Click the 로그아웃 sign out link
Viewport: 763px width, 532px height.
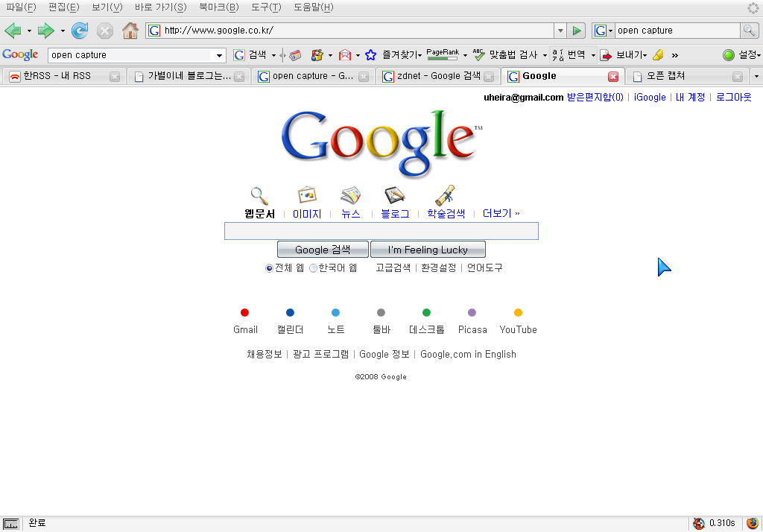tap(734, 98)
